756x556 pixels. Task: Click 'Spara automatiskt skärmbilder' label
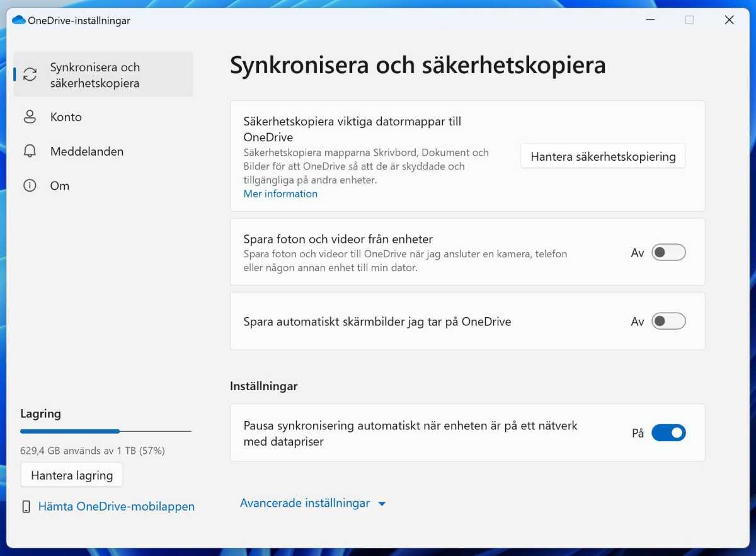(377, 321)
